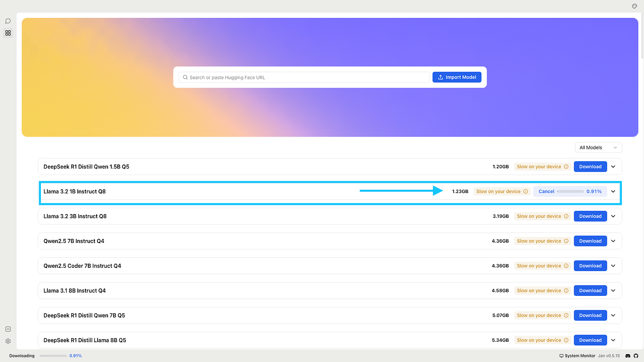Viewport: 644px width, 362px height.
Task: Select the model name DeepSeek R1 Distill Qwen 1.5B Q5
Action: click(86, 167)
